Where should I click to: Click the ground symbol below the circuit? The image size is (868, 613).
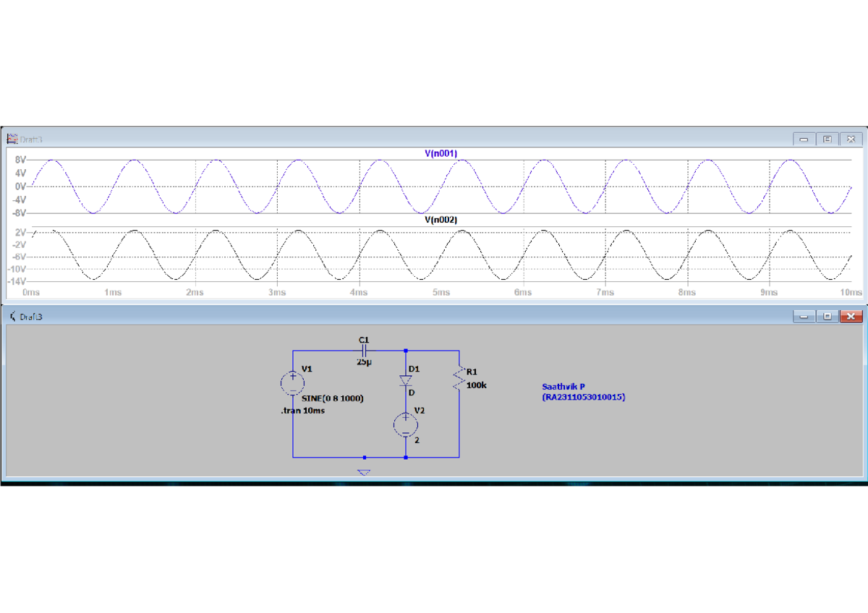click(x=364, y=471)
